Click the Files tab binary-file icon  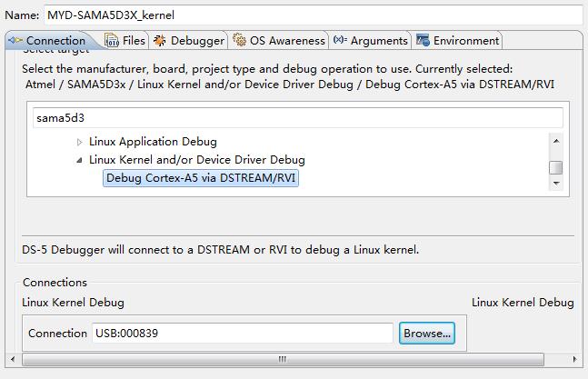point(112,40)
